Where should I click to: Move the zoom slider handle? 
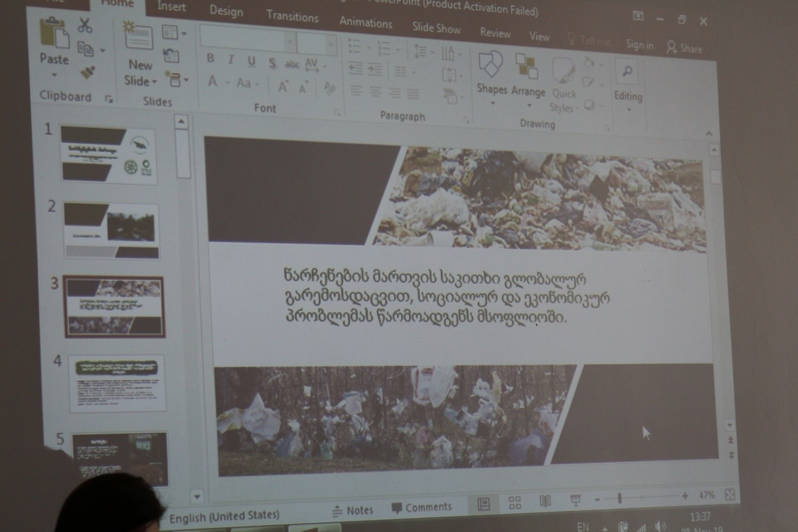coord(620,498)
